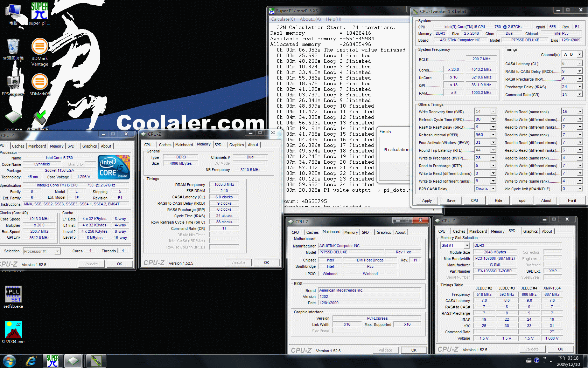Open Channel(s) dropdown in CPU-Tweaker
588x368 pixels.
coord(580,54)
